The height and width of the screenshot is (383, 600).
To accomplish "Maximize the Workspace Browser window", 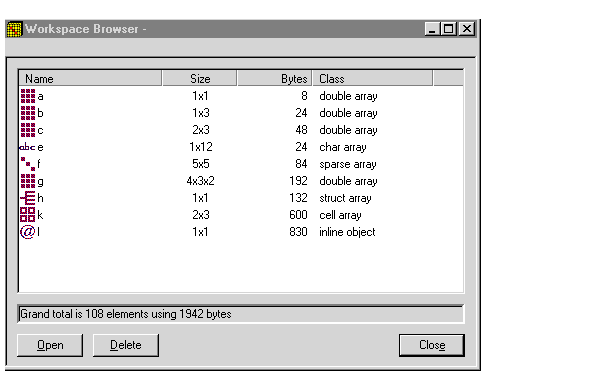I will click(448, 29).
